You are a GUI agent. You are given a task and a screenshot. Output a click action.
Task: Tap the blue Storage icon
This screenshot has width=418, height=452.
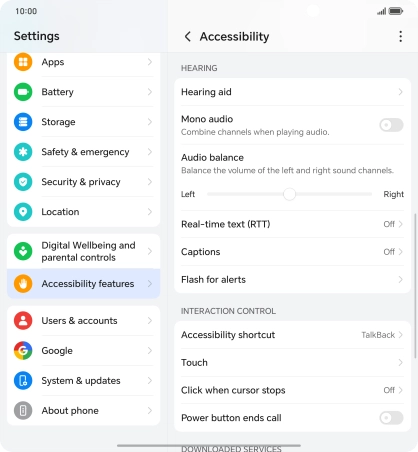pyautogui.click(x=23, y=122)
